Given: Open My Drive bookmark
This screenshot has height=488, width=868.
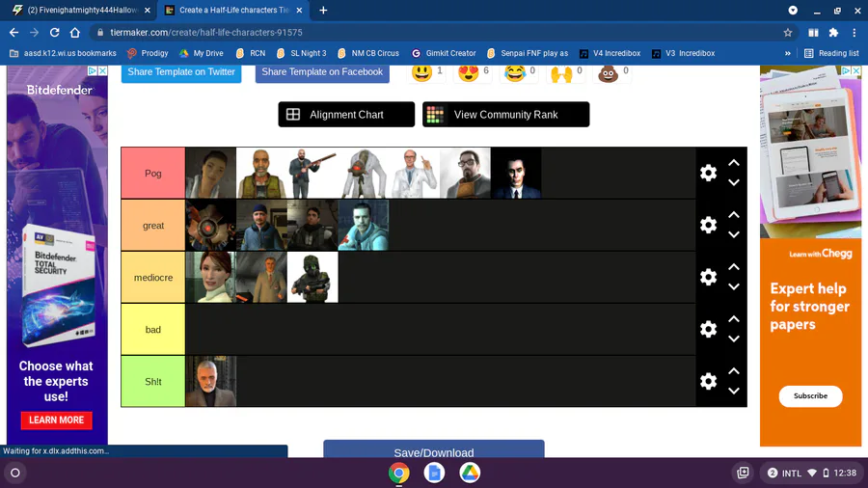Looking at the screenshot, I should (201, 53).
